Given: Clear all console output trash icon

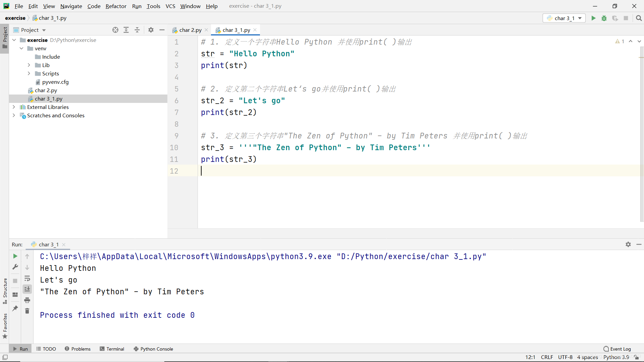Looking at the screenshot, I should coord(27,311).
